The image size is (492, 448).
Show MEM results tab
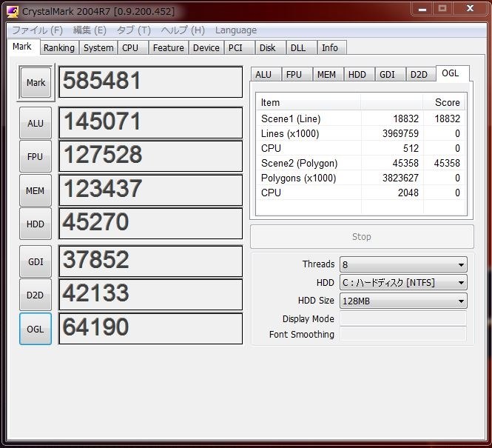328,74
